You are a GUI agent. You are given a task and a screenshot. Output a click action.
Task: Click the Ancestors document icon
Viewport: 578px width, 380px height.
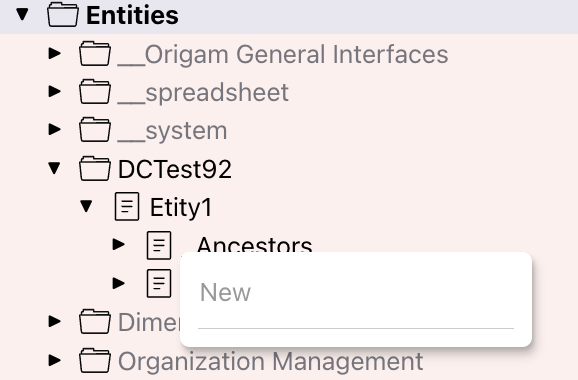[159, 245]
